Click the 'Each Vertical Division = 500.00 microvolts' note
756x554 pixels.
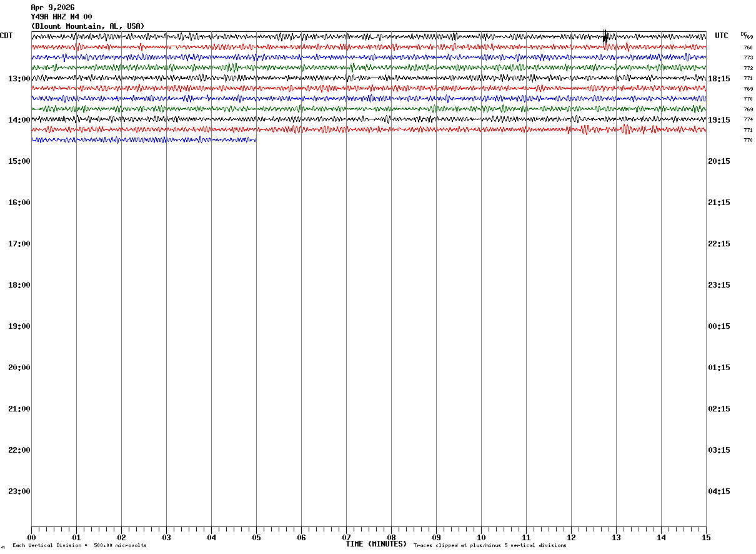[79, 546]
